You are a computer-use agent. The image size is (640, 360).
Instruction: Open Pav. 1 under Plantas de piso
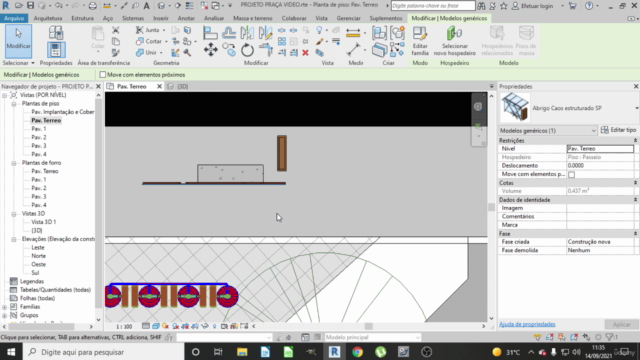tap(39, 129)
